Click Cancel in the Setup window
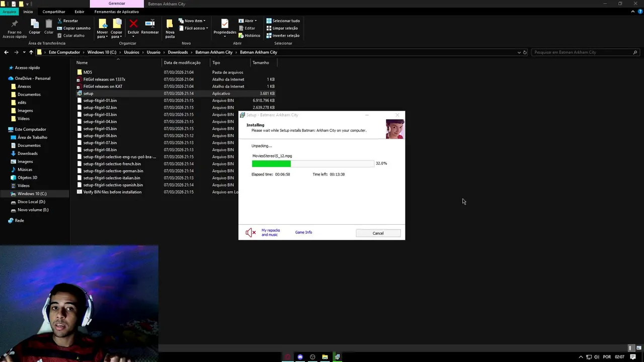This screenshot has height=362, width=644. click(x=378, y=233)
